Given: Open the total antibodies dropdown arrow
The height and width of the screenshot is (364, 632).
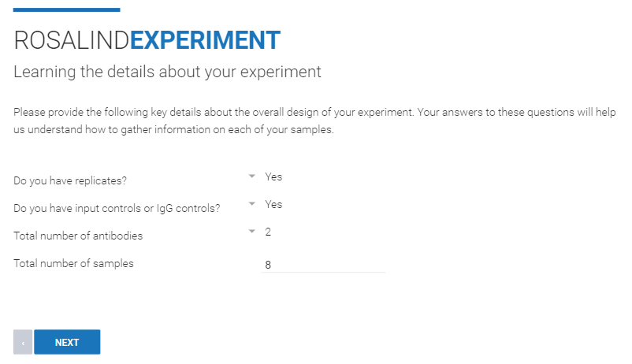Looking at the screenshot, I should pos(252,232).
